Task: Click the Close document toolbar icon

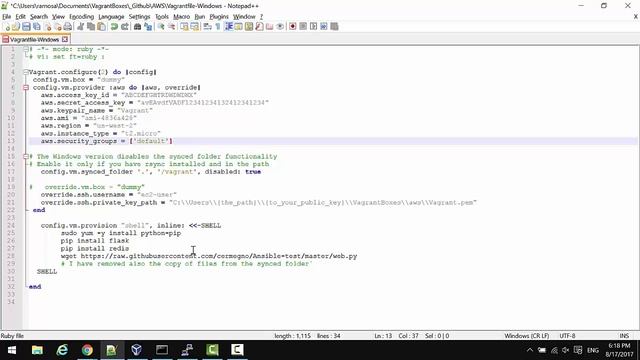Action: [47, 27]
